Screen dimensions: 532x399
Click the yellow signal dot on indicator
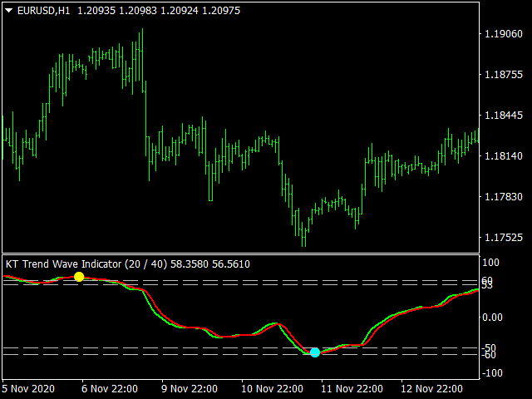[x=79, y=277]
